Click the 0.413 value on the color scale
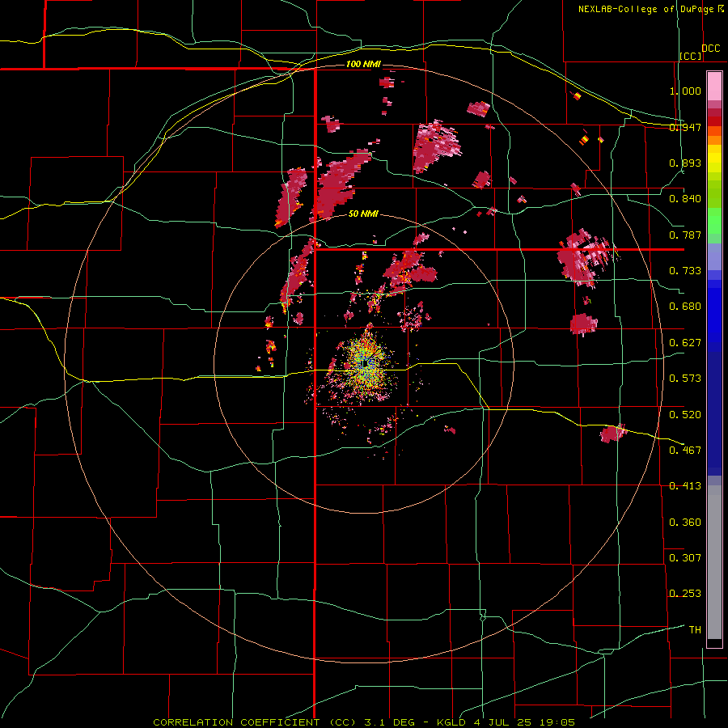This screenshot has height=728, width=728. pyautogui.click(x=685, y=486)
